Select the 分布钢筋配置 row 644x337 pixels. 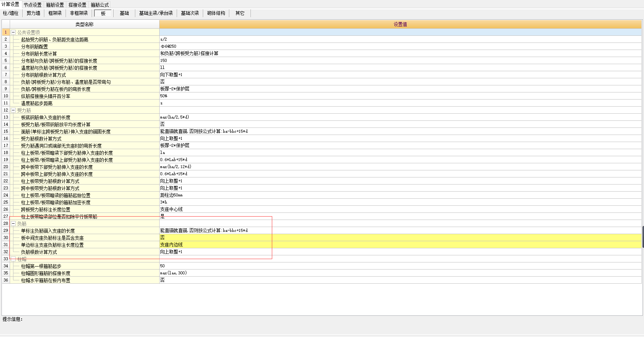[x=85, y=47]
